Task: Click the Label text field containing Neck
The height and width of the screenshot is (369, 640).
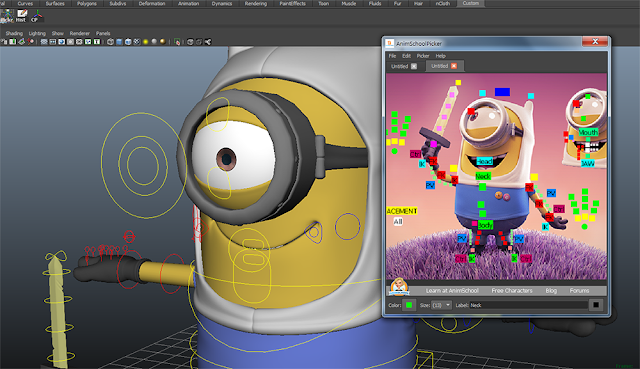Action: click(x=529, y=305)
